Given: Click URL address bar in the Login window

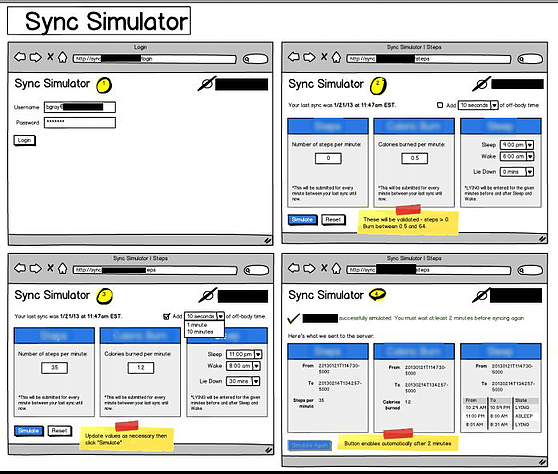Looking at the screenshot, I should pyautogui.click(x=155, y=59).
